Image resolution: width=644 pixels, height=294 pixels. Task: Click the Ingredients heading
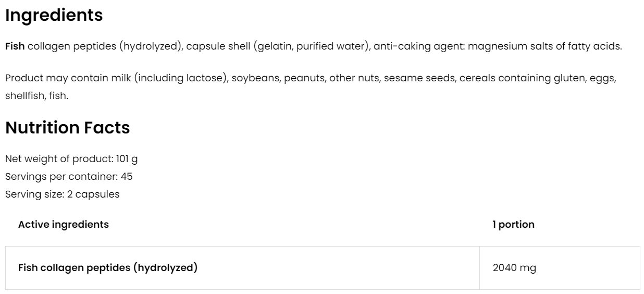click(x=54, y=15)
